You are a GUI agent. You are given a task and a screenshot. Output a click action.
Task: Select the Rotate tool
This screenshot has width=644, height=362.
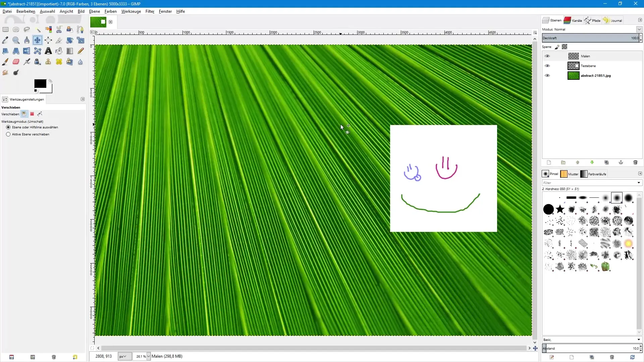70,40
